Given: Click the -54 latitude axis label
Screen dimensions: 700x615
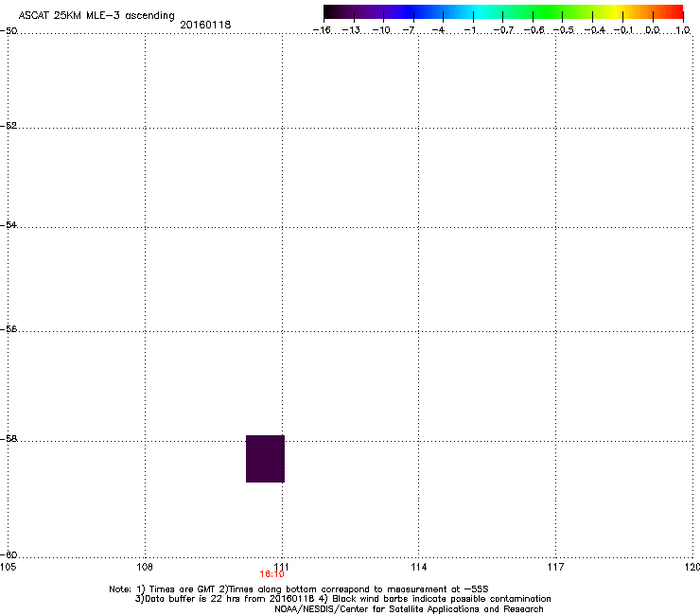Looking at the screenshot, I should 9,224.
